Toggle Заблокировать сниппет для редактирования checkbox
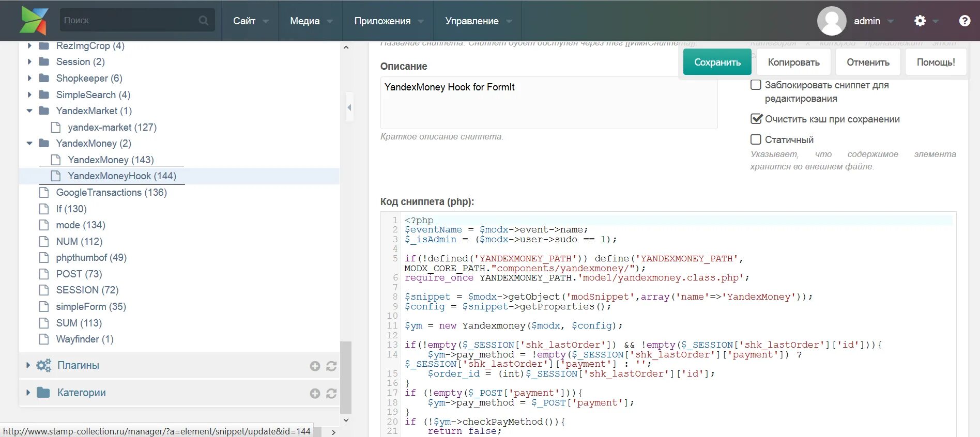980x437 pixels. pyautogui.click(x=756, y=85)
